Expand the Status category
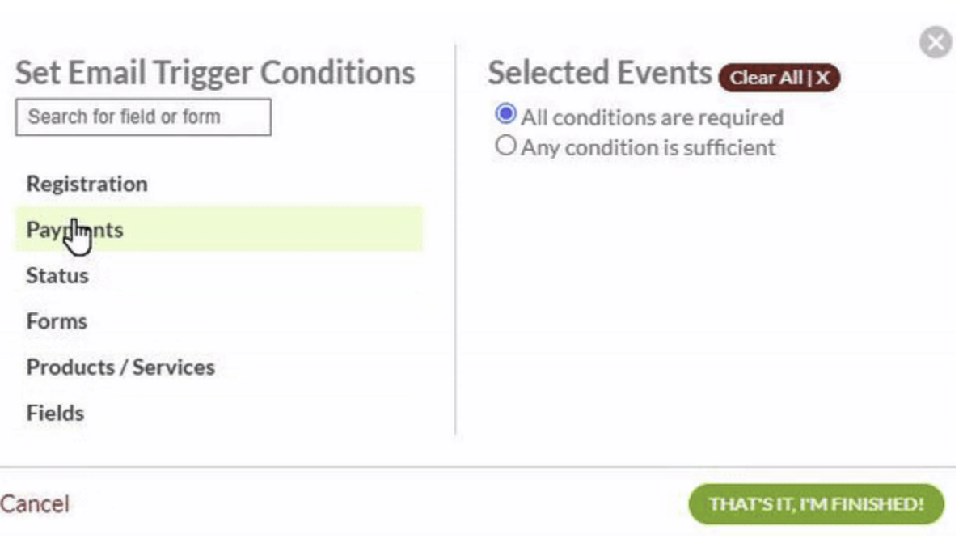 (57, 275)
